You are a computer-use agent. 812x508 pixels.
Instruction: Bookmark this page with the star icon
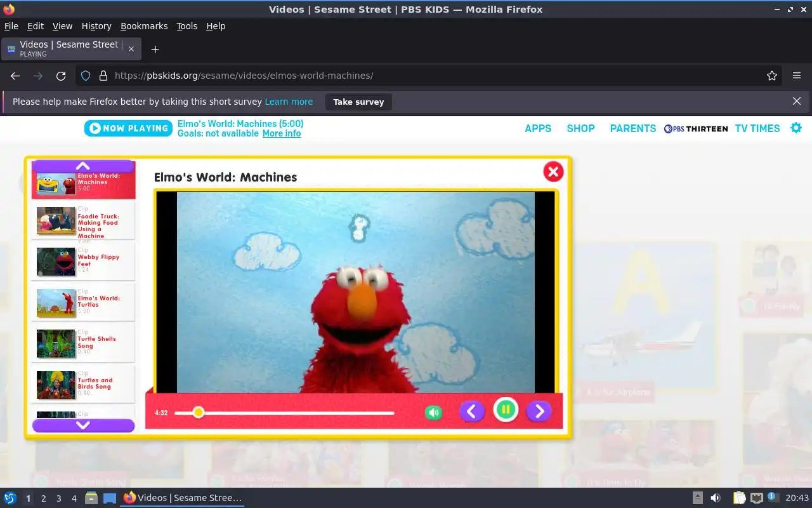tap(772, 76)
